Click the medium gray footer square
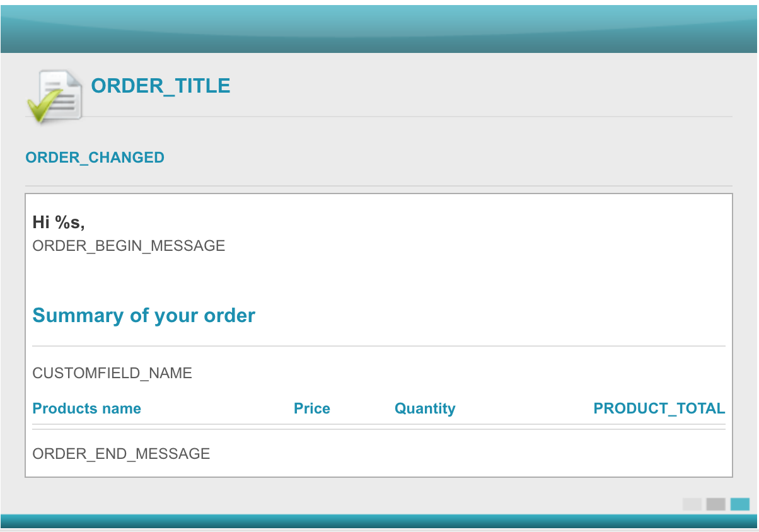The width and height of the screenshot is (759, 532). pos(716,504)
